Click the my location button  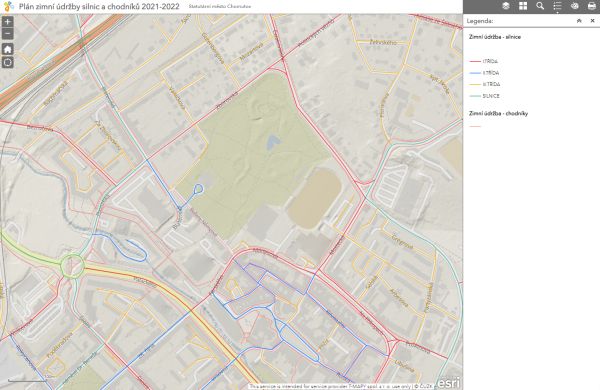point(8,62)
